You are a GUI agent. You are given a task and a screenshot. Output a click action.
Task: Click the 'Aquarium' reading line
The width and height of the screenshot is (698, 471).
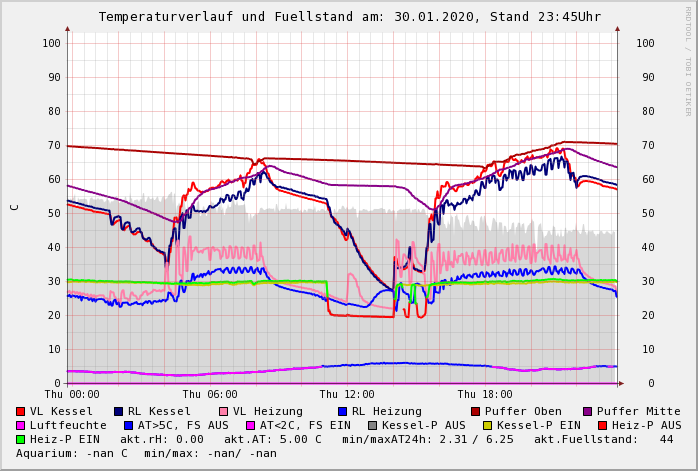(146, 453)
